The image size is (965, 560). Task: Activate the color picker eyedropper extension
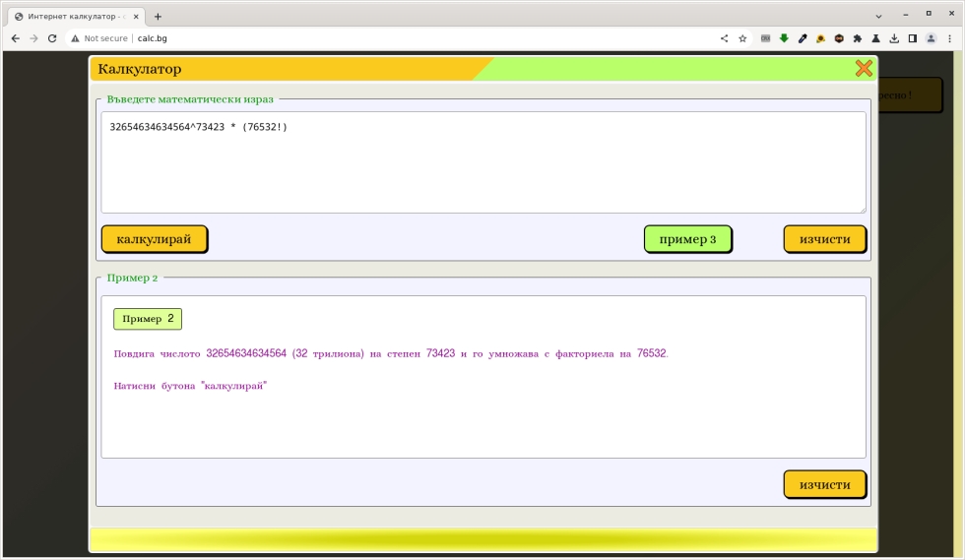click(x=803, y=38)
